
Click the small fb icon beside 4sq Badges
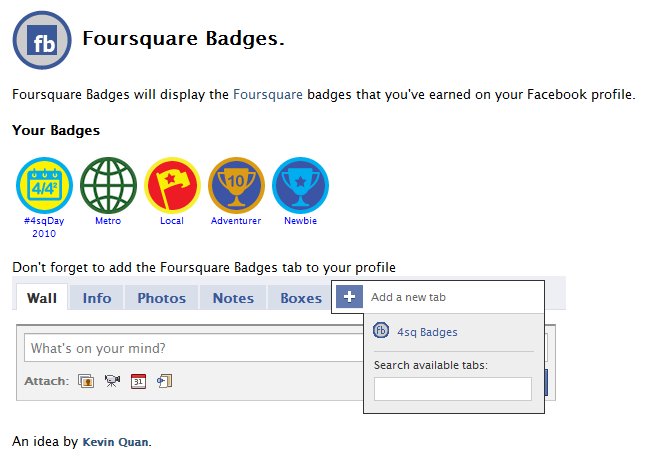(381, 331)
